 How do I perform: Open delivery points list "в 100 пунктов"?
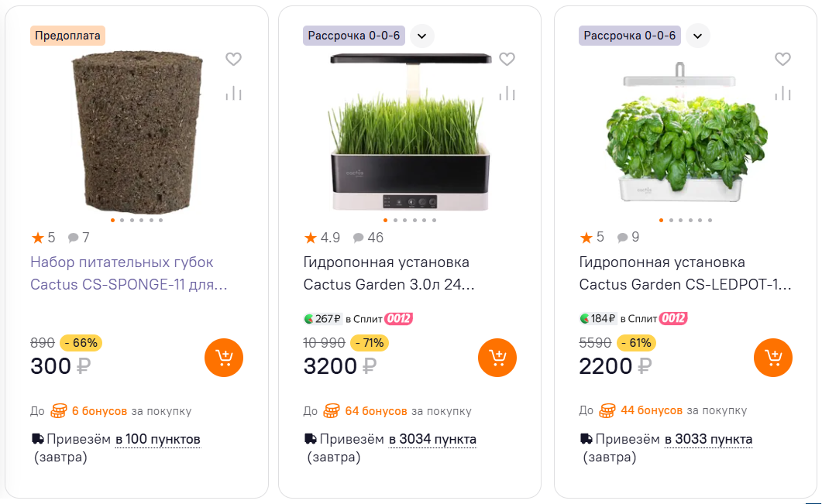coord(158,440)
